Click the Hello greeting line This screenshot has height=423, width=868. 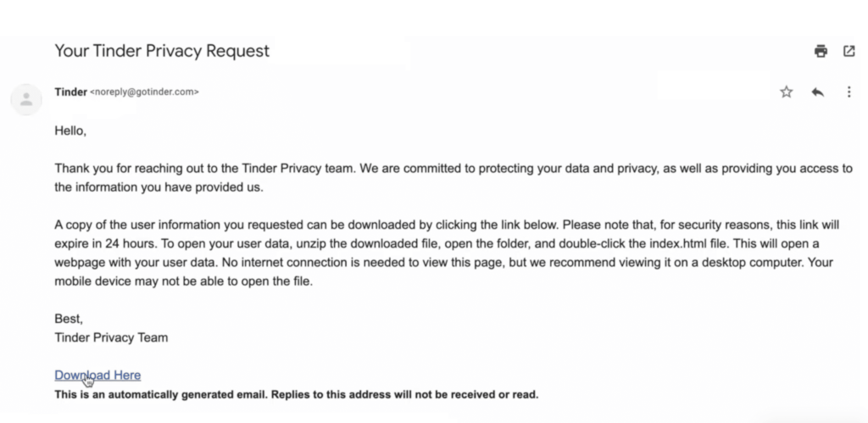(71, 131)
